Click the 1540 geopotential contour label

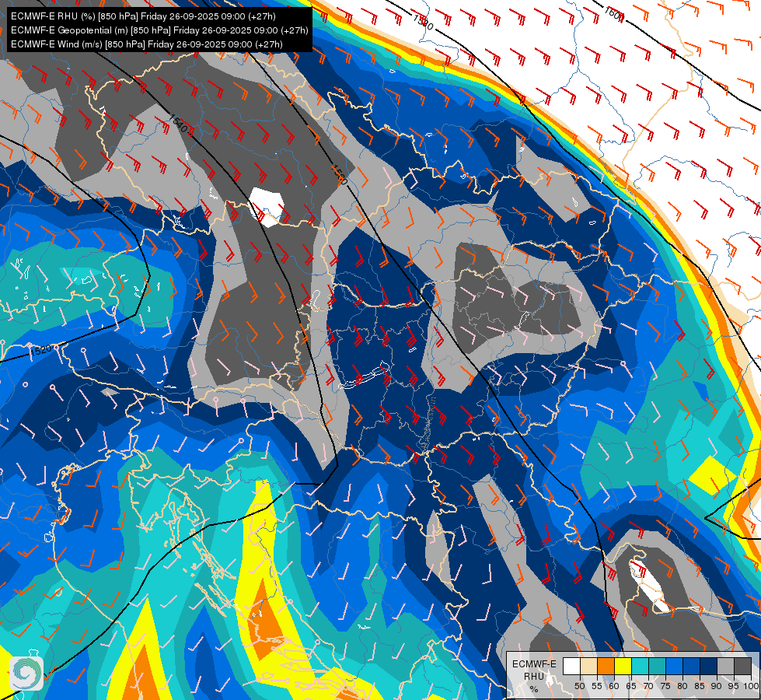179,124
